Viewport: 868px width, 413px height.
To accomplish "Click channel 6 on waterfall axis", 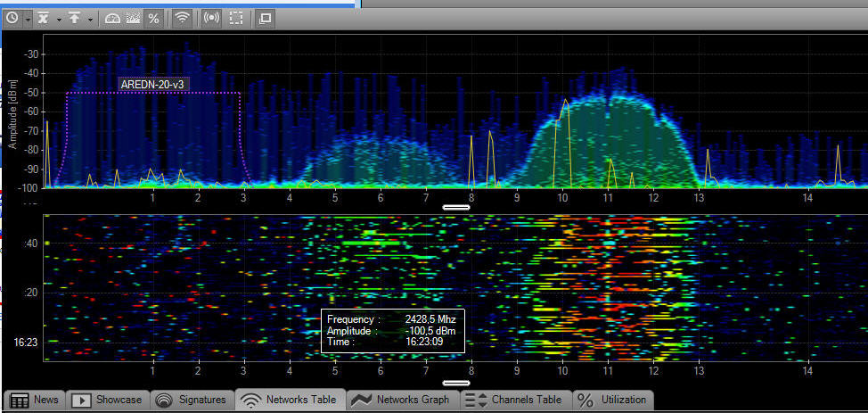I will pos(381,371).
